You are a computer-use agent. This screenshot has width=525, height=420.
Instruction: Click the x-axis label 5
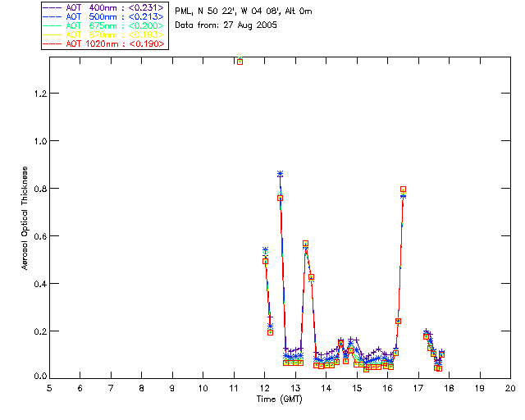click(x=49, y=388)
